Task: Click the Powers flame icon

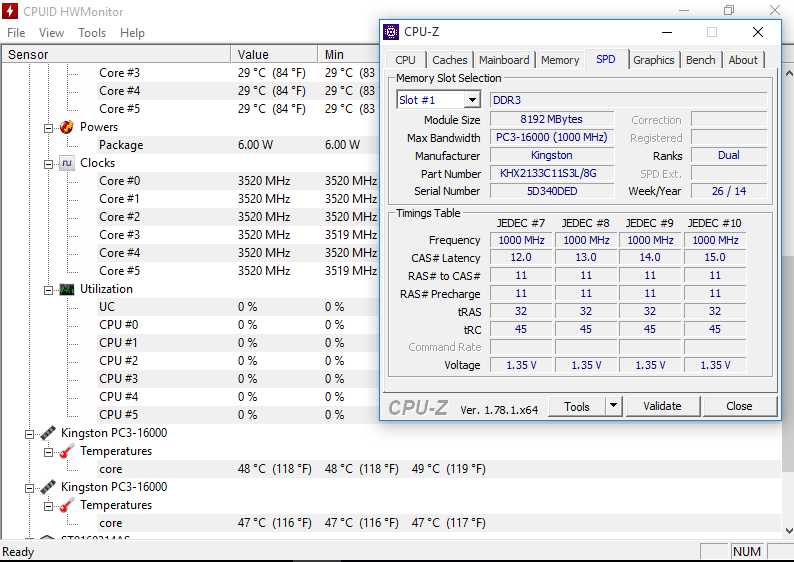Action: [66, 127]
